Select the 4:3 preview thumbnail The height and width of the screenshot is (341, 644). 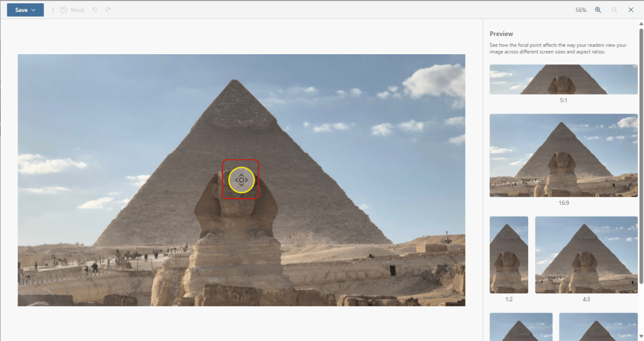coord(586,255)
